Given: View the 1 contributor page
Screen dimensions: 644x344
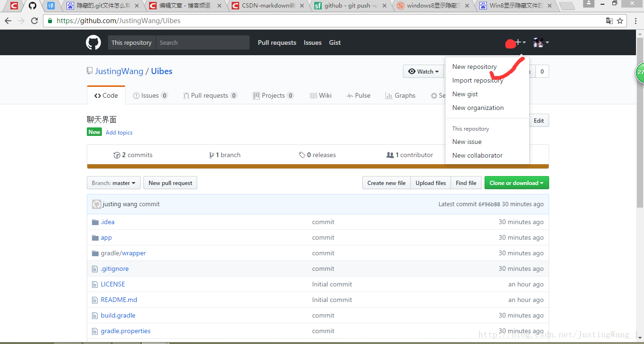Looking at the screenshot, I should tap(410, 155).
